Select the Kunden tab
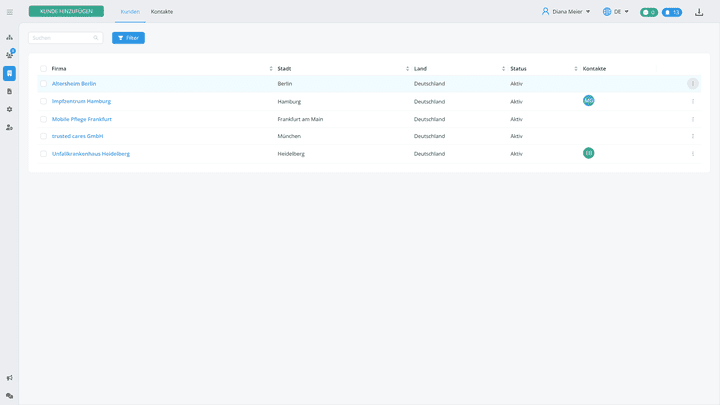This screenshot has height=405, width=720. (x=130, y=12)
